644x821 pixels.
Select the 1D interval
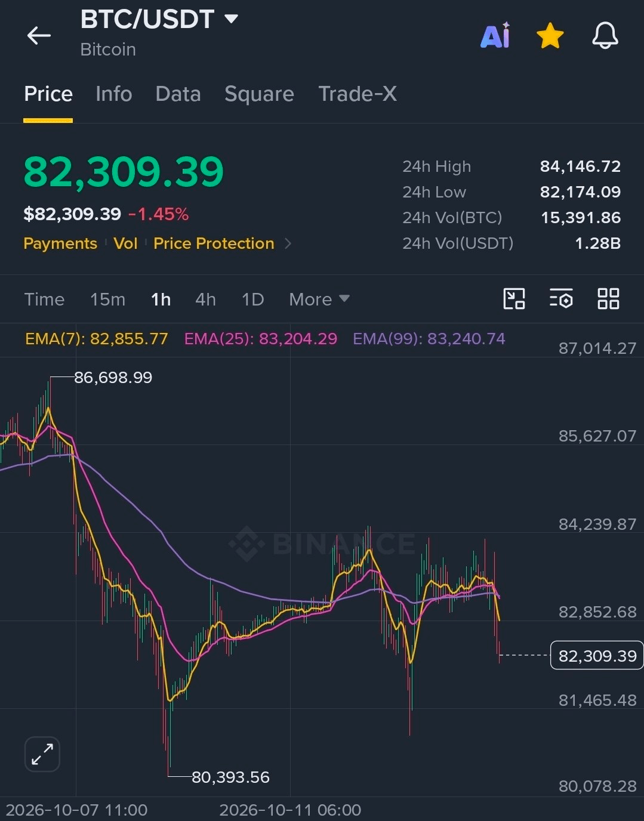[x=252, y=299]
